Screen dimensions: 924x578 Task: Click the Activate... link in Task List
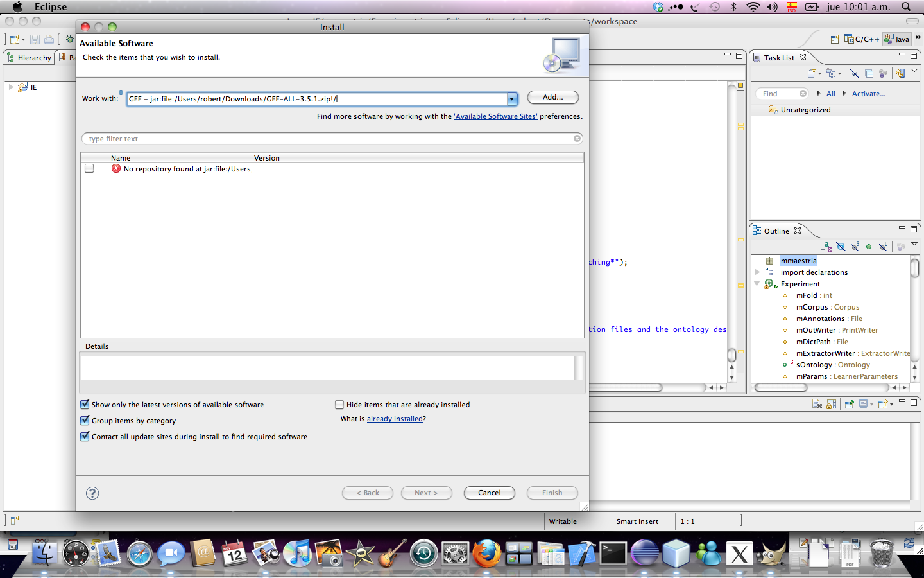[x=869, y=94]
